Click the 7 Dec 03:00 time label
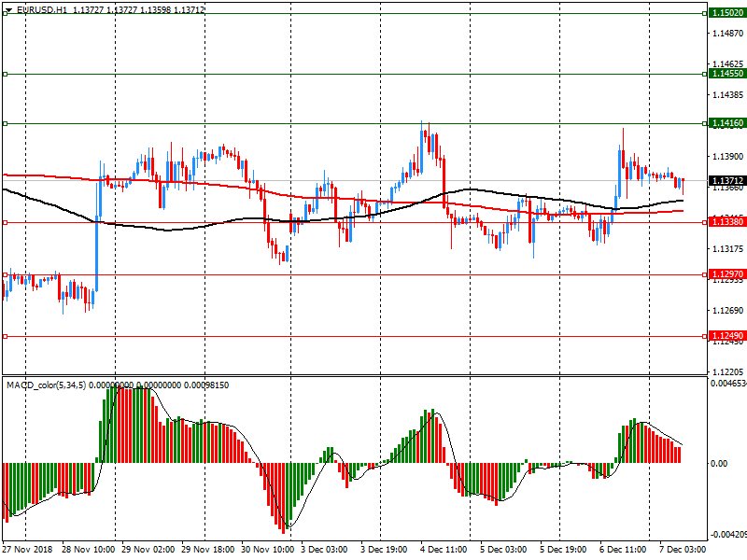Image resolution: width=747 pixels, height=560 pixels. pyautogui.click(x=683, y=549)
